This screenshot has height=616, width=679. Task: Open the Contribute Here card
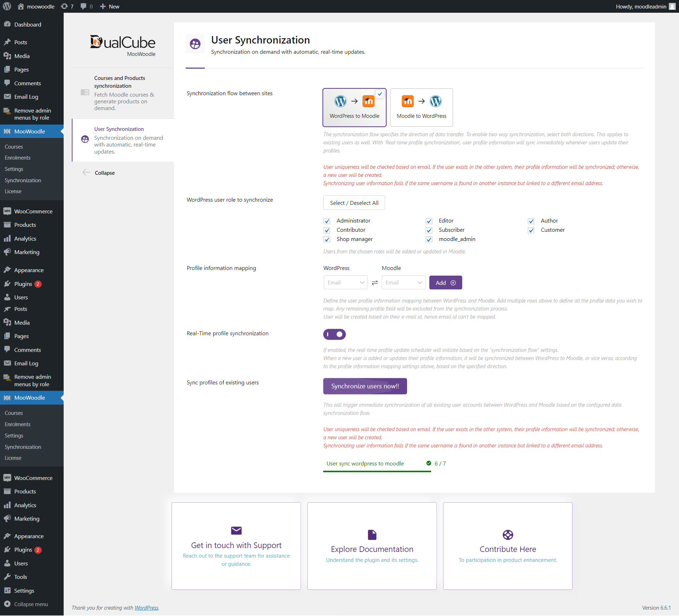tap(508, 546)
